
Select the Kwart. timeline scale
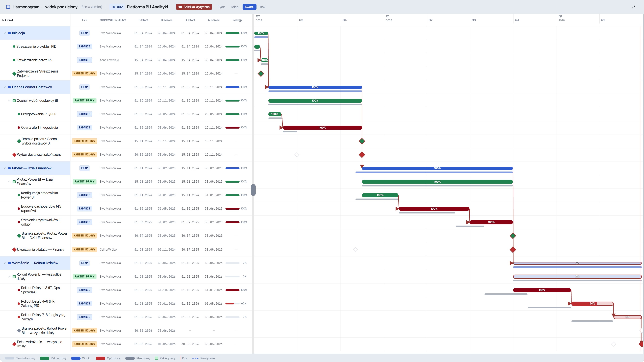(249, 7)
